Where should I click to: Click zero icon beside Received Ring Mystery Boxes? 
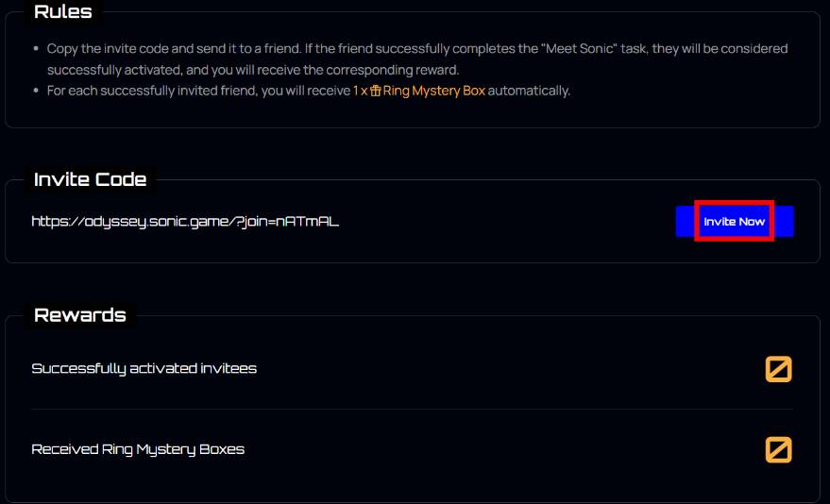(779, 449)
